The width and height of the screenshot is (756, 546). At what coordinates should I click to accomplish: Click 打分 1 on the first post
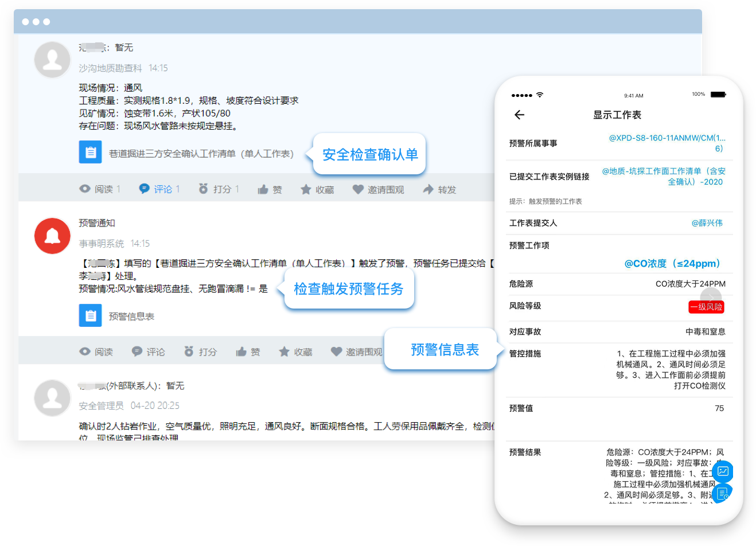tap(219, 189)
